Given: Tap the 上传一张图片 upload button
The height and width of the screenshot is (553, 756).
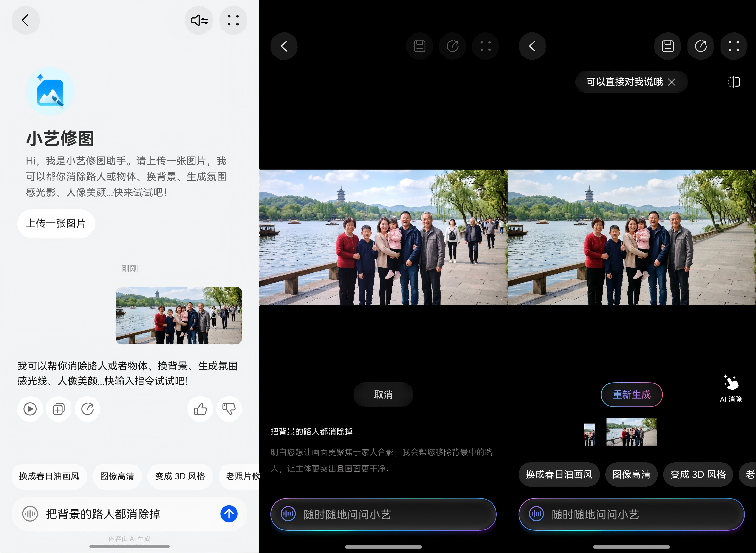Looking at the screenshot, I should (56, 223).
